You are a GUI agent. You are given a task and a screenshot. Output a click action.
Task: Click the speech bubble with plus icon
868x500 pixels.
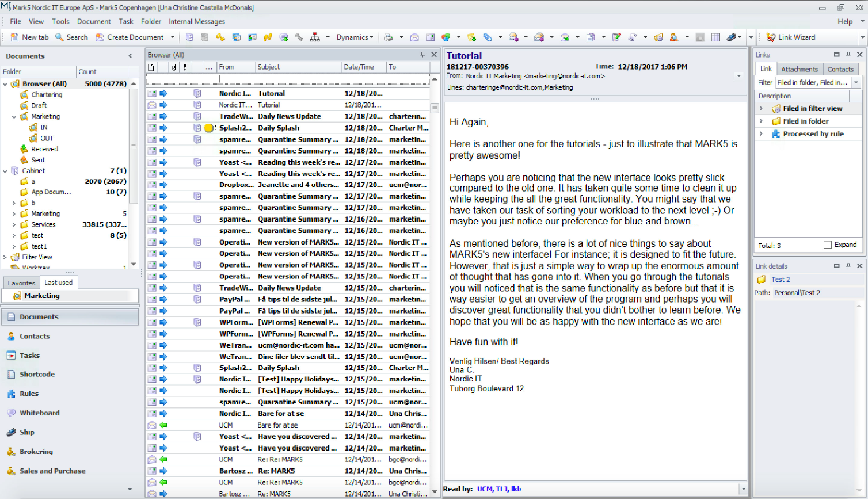pyautogui.click(x=284, y=37)
